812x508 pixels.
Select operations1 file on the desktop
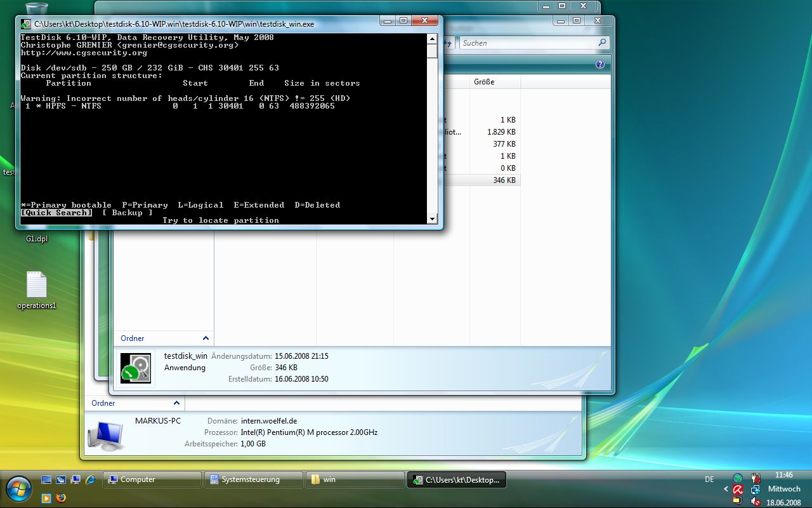[36, 290]
